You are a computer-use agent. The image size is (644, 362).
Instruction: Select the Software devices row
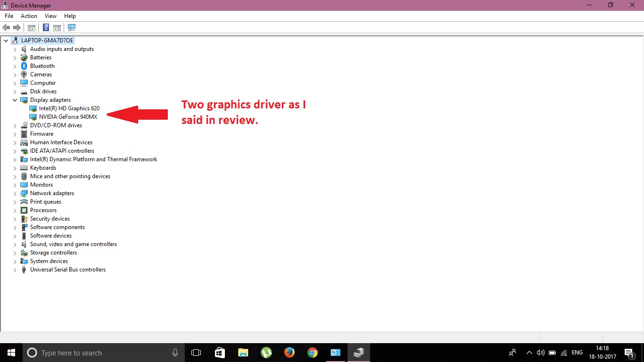[51, 236]
